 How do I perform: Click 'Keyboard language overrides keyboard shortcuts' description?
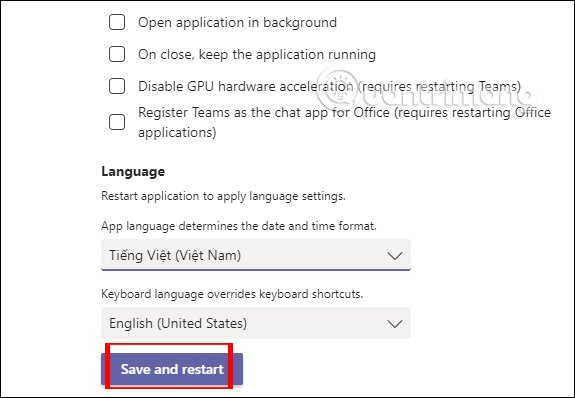point(232,294)
